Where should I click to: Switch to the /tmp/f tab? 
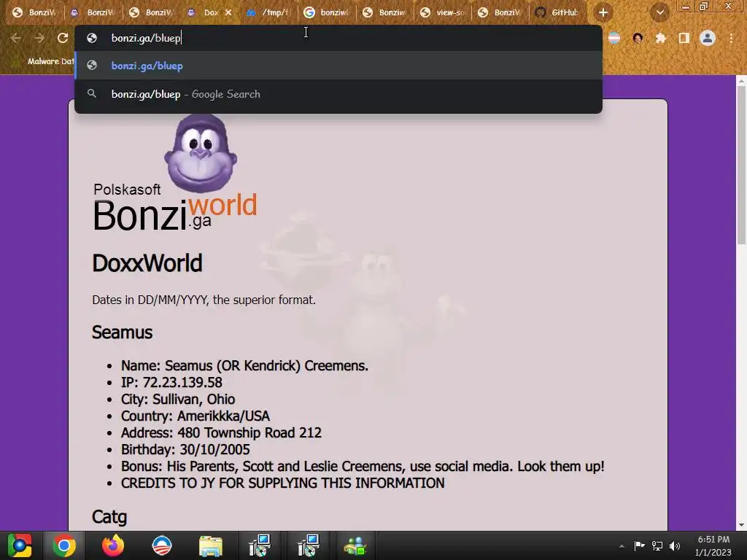pos(269,12)
